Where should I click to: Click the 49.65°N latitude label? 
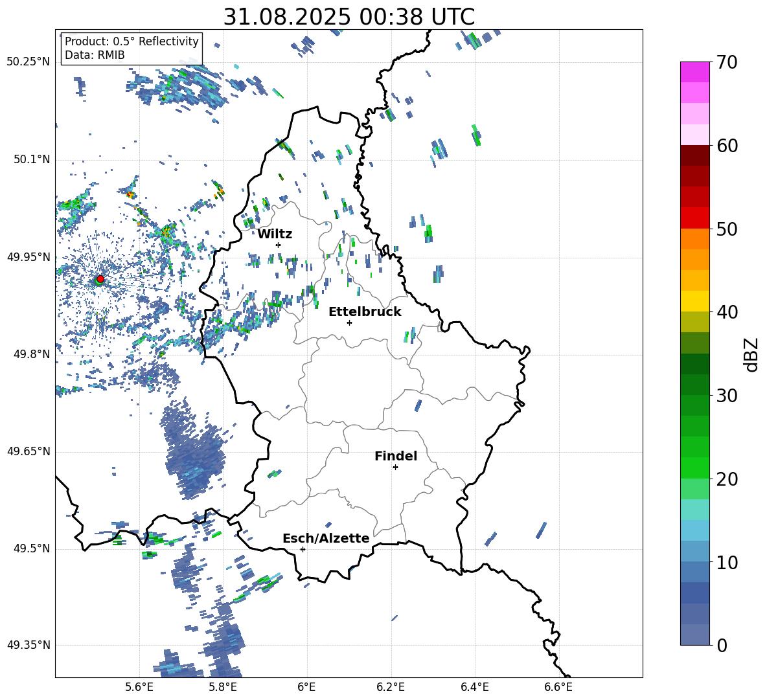coord(29,451)
